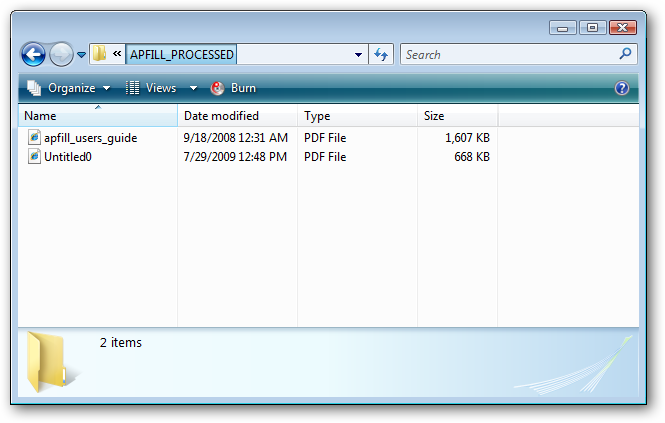
Task: Maximize the Explorer window
Action: coord(592,28)
